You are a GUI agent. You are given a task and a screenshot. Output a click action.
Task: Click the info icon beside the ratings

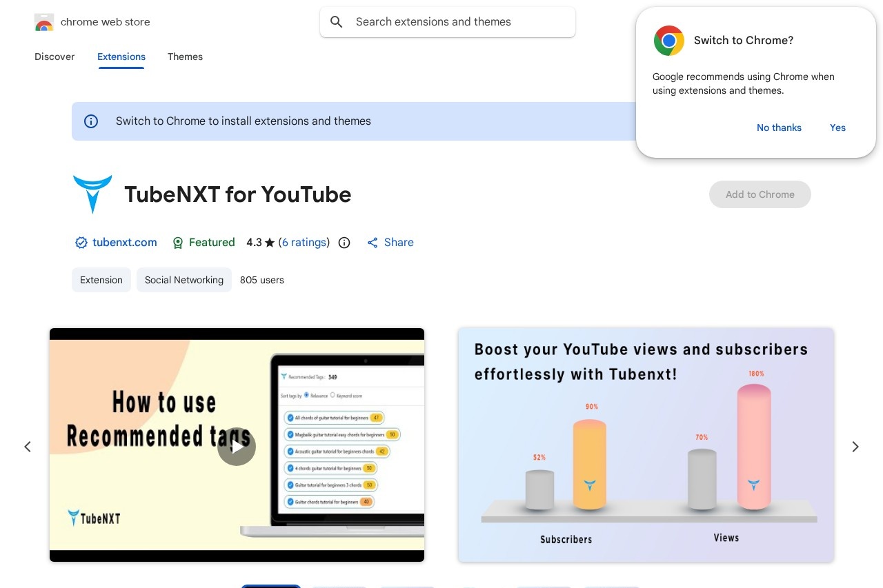coord(344,243)
